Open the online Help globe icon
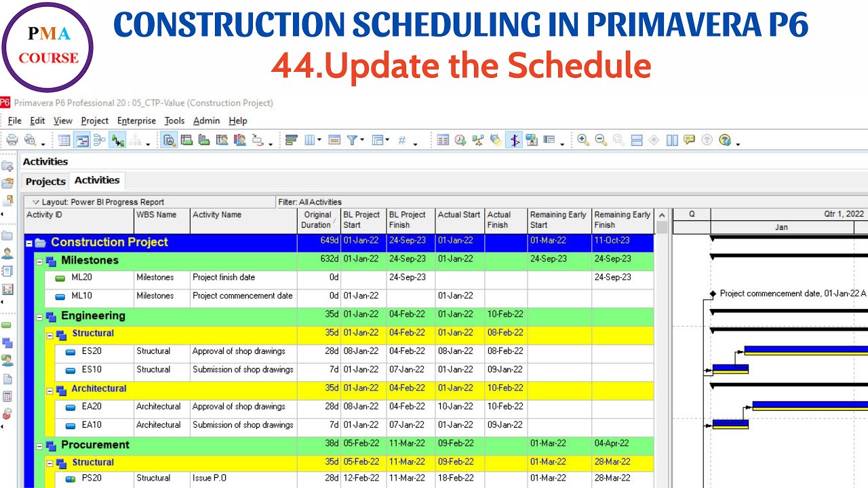The image size is (868, 488). click(x=725, y=140)
